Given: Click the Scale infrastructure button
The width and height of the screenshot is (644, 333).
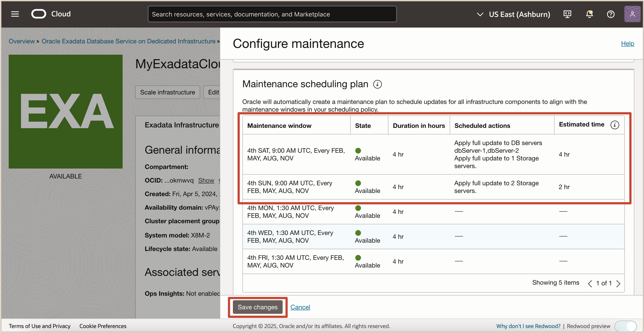Looking at the screenshot, I should 167,92.
